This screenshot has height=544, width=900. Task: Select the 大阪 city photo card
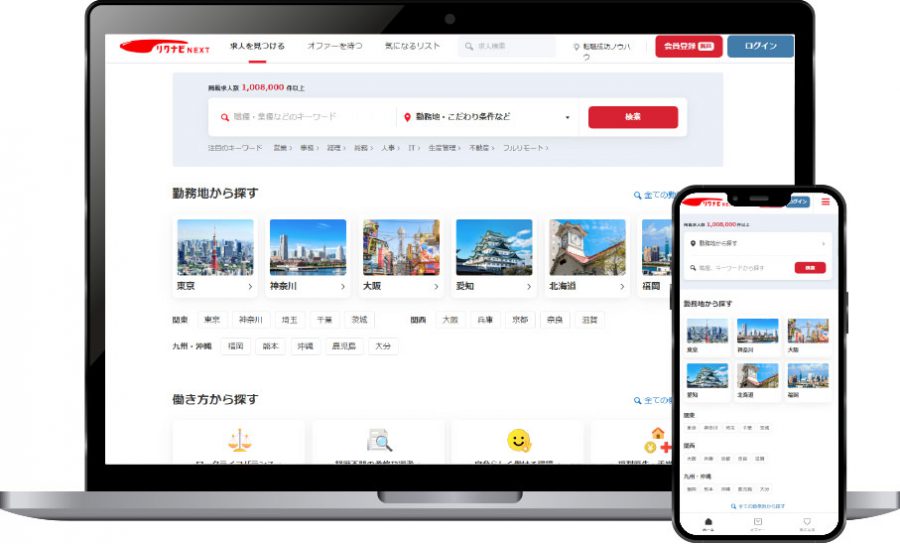(401, 257)
